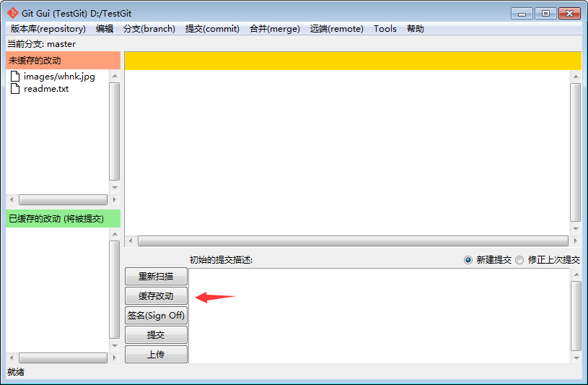This screenshot has width=588, height=385.
Task: Open the Tools menu
Action: (x=385, y=29)
